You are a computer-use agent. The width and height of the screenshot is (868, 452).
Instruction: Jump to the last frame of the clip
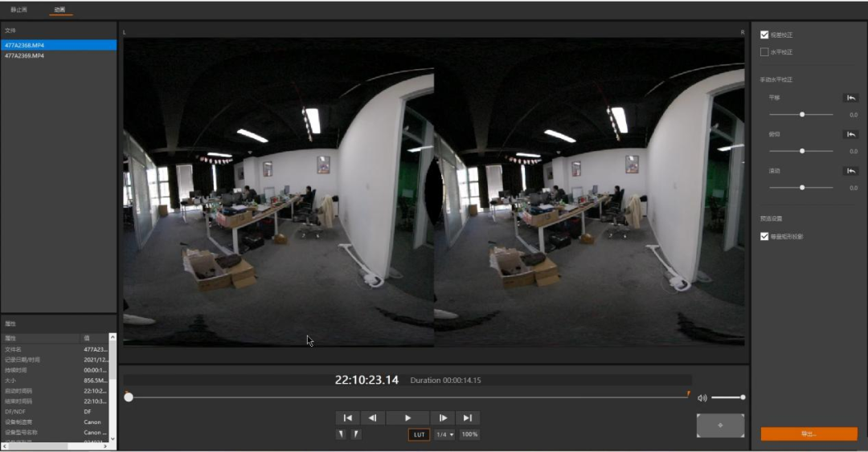point(468,417)
